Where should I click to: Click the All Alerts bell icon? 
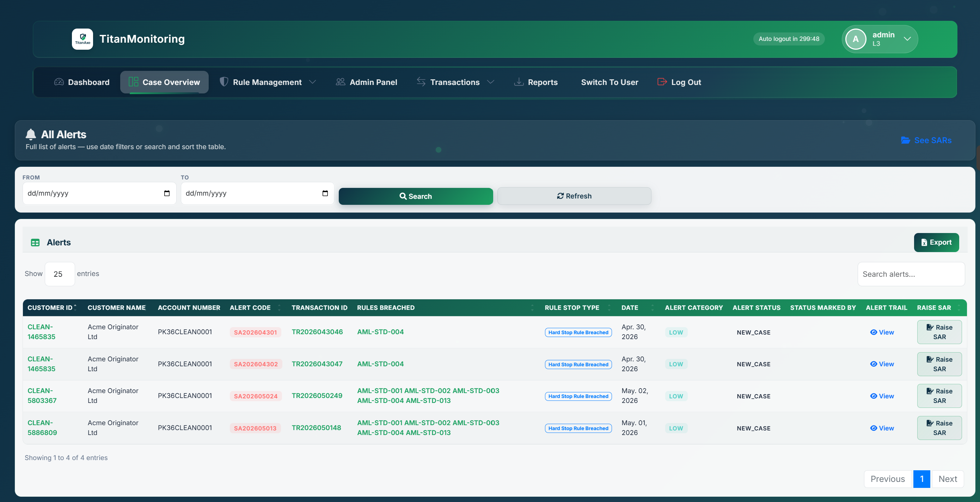click(x=31, y=134)
